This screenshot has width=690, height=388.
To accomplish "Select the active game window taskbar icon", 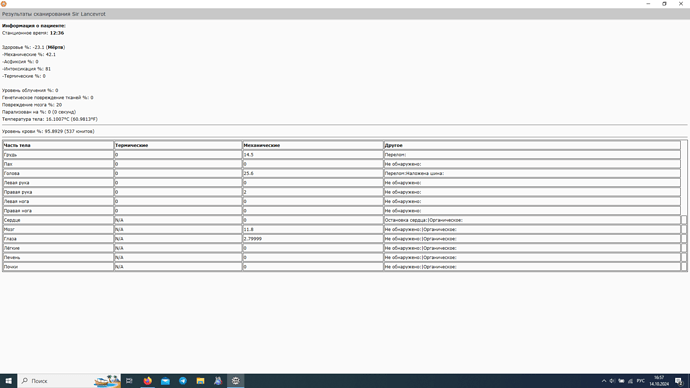I will pos(235,381).
